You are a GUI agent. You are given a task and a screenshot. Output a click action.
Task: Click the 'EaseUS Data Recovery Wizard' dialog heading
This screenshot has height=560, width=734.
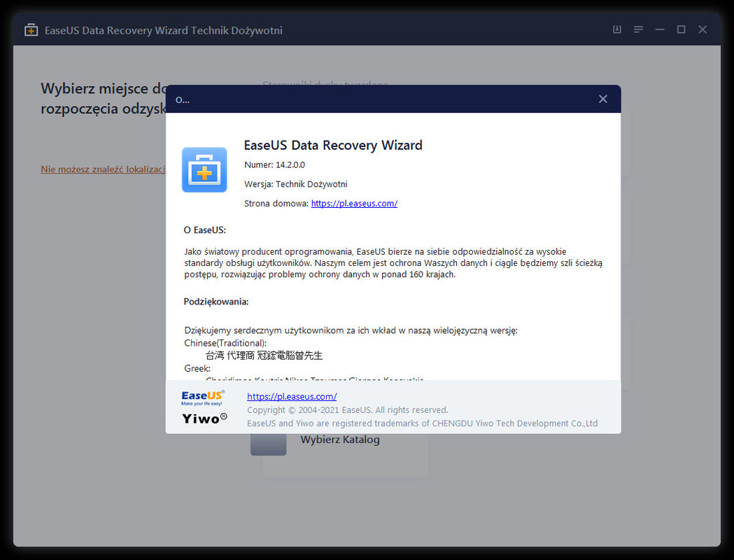pos(333,145)
